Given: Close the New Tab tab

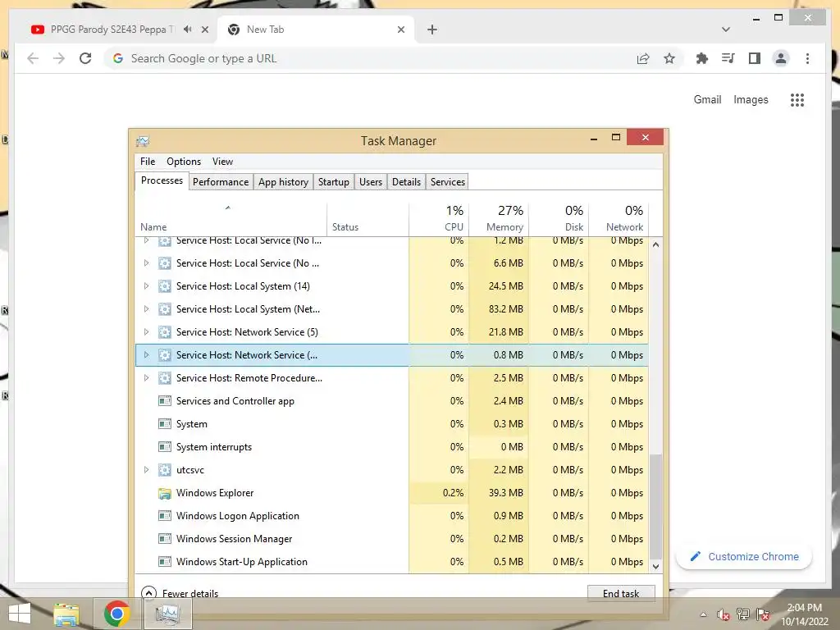Looking at the screenshot, I should coord(400,30).
